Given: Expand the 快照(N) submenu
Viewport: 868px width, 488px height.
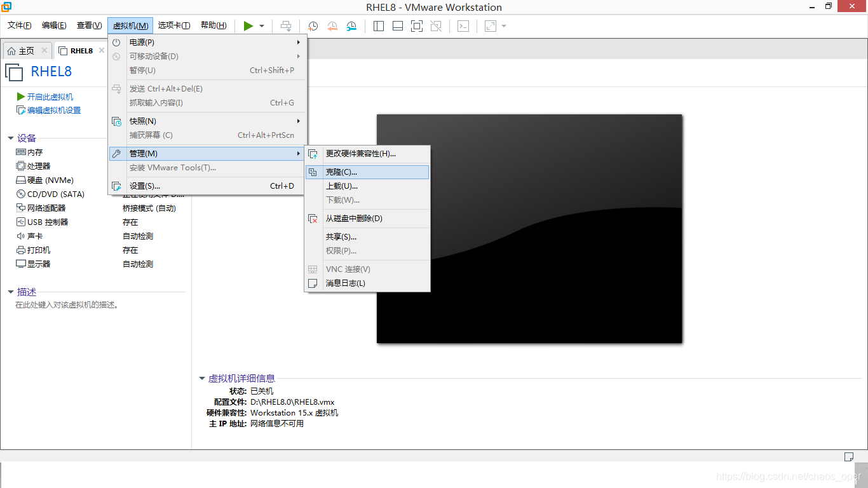Looking at the screenshot, I should pos(207,121).
